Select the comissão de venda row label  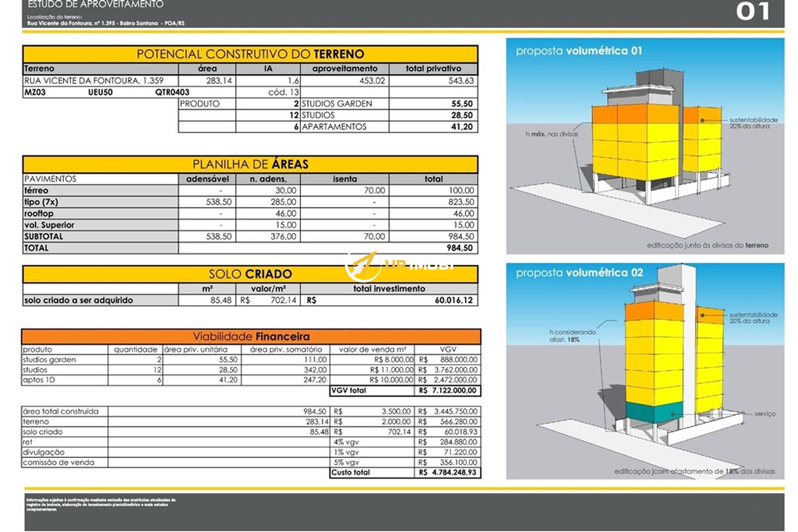tap(58, 463)
